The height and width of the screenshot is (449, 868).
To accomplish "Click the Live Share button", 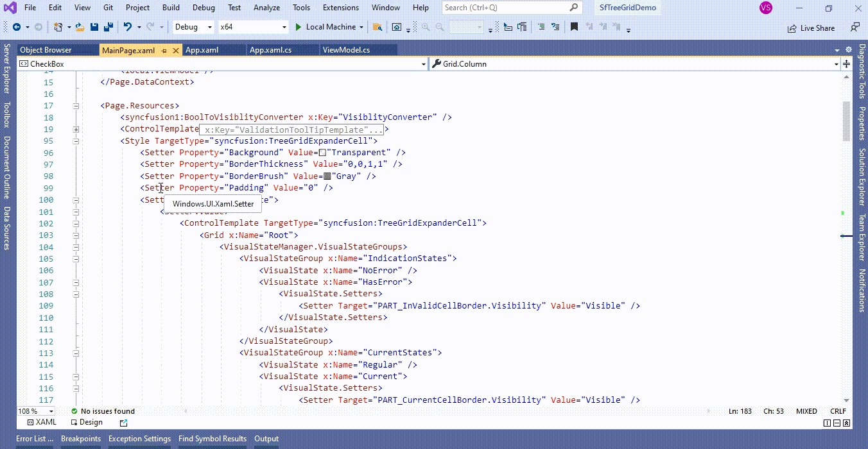I will (812, 28).
